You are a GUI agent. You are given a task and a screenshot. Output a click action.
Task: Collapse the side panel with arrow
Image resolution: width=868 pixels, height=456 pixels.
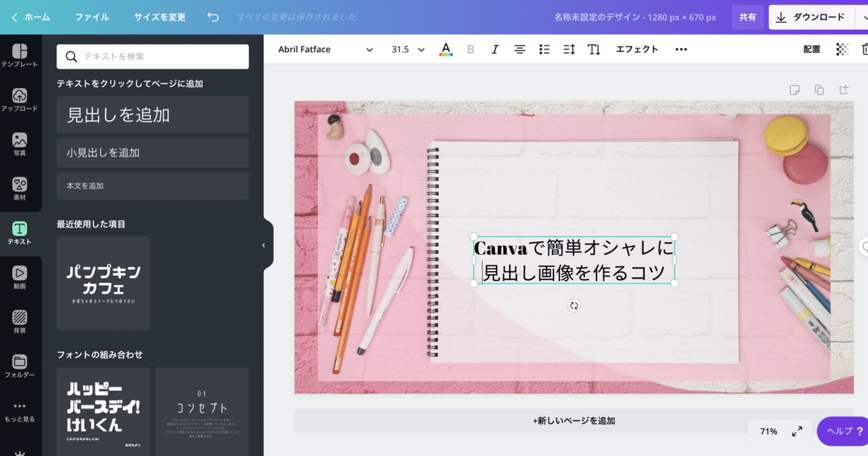pos(263,245)
